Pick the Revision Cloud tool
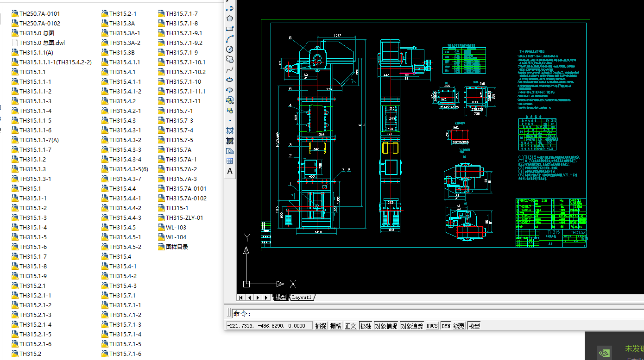Image resolution: width=644 pixels, height=360 pixels. 230,59
